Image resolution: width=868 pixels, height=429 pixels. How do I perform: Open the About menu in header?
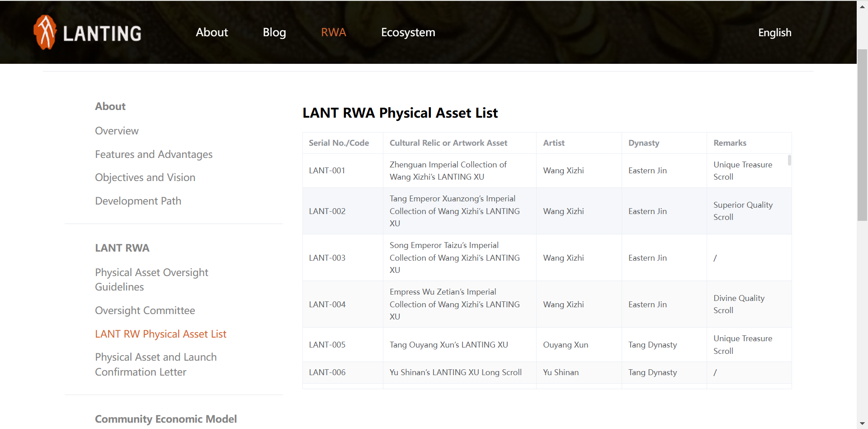pyautogui.click(x=212, y=32)
